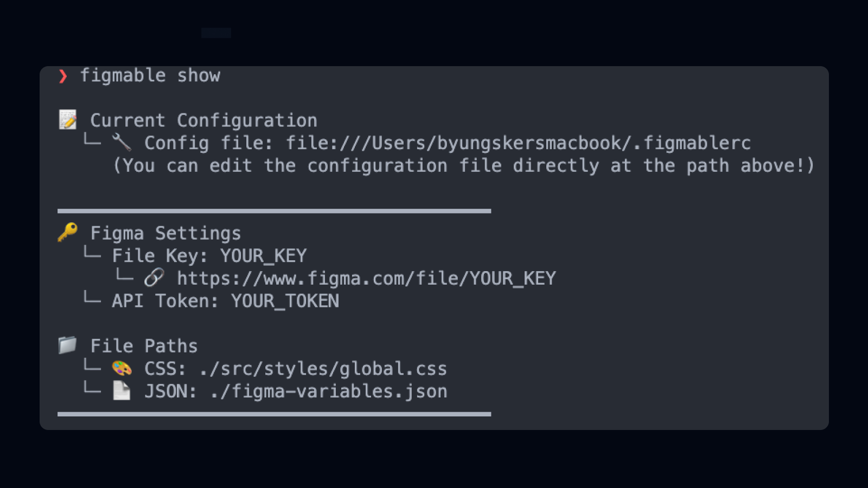
Task: Select the YOUR_TOKEN API token value
Action: (x=285, y=301)
